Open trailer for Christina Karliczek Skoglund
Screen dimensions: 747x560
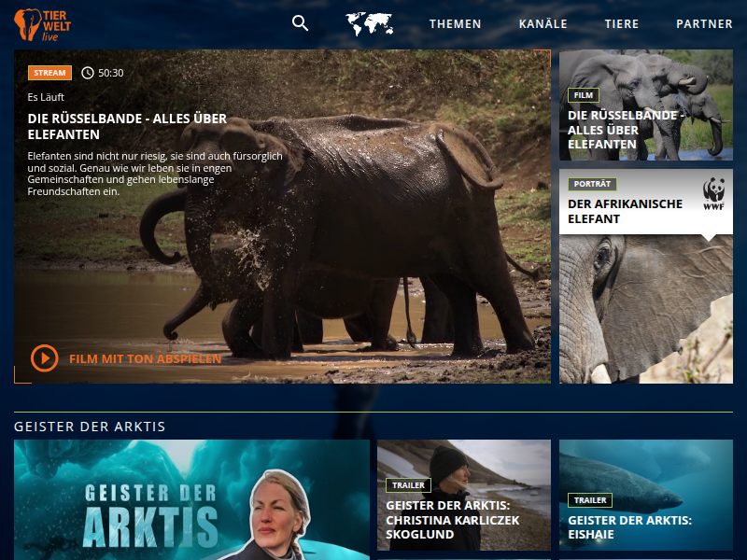pos(452,520)
